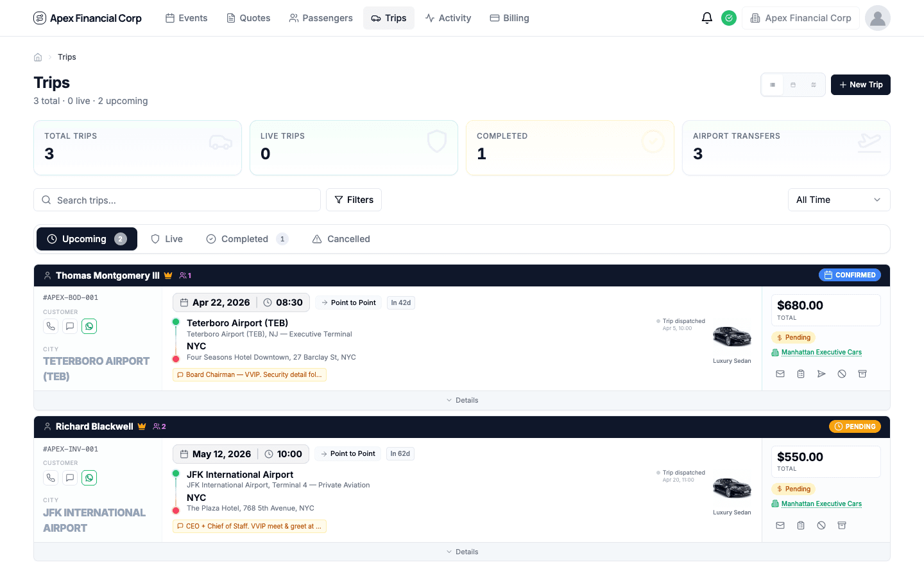Call Richard Blackwell via phone icon
Viewport: 924px width, 578px height.
tap(51, 477)
